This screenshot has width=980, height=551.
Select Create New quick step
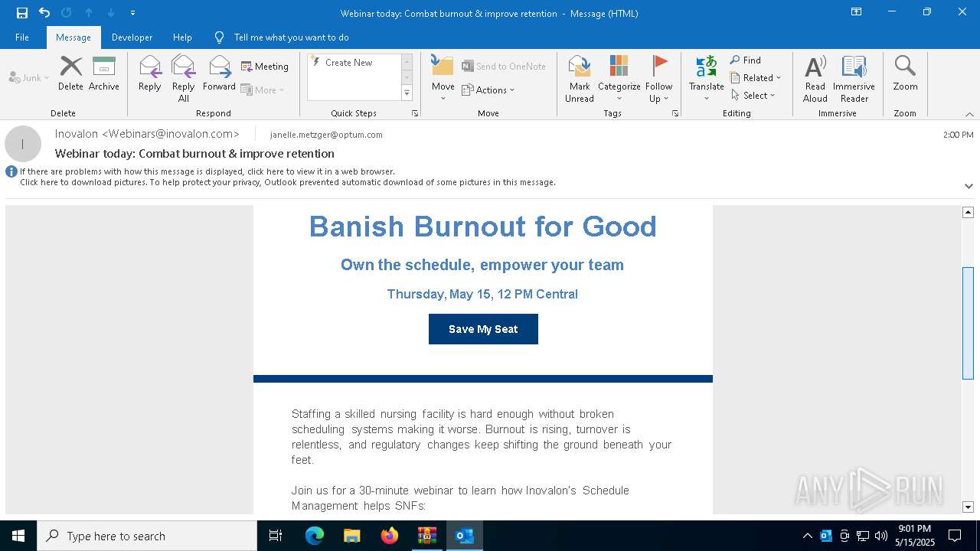point(354,63)
